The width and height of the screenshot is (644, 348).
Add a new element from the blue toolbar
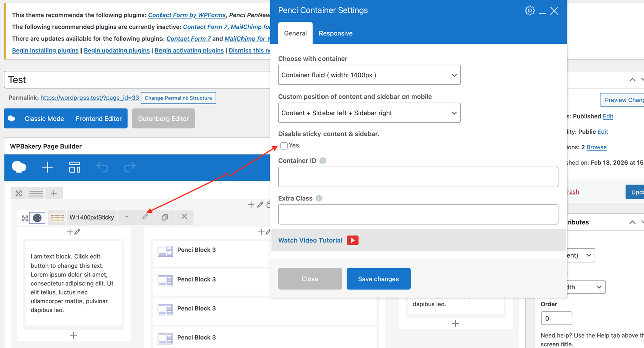(47, 167)
